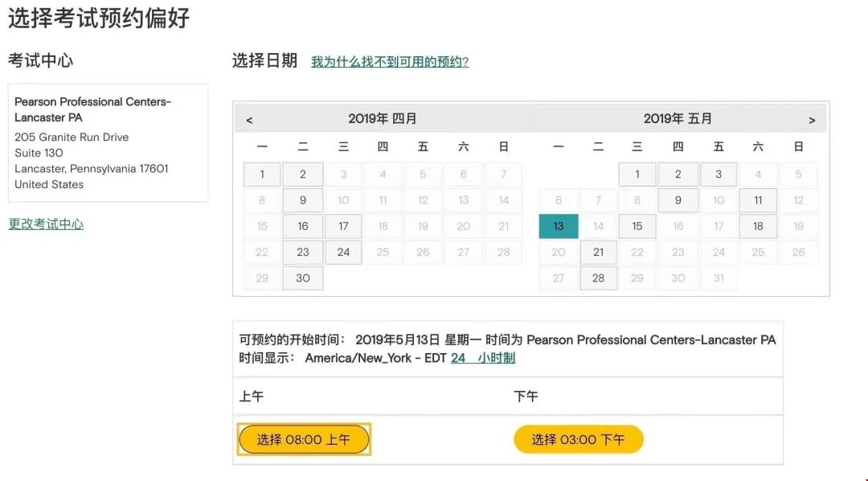Viewport: 868px width, 481px height.
Task: Go to next month in calendar
Action: pyautogui.click(x=812, y=121)
